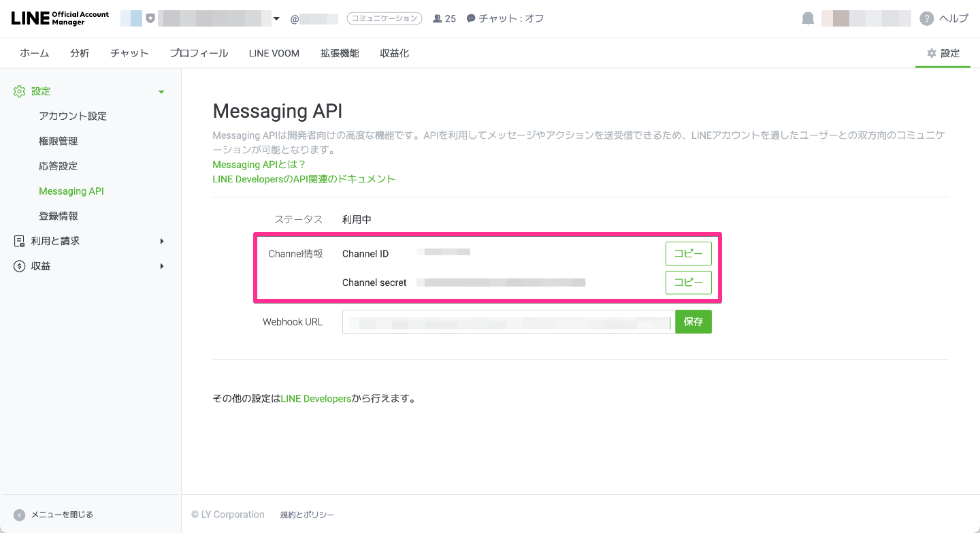
Task: Open the 拡張機能 tab
Action: [x=340, y=53]
